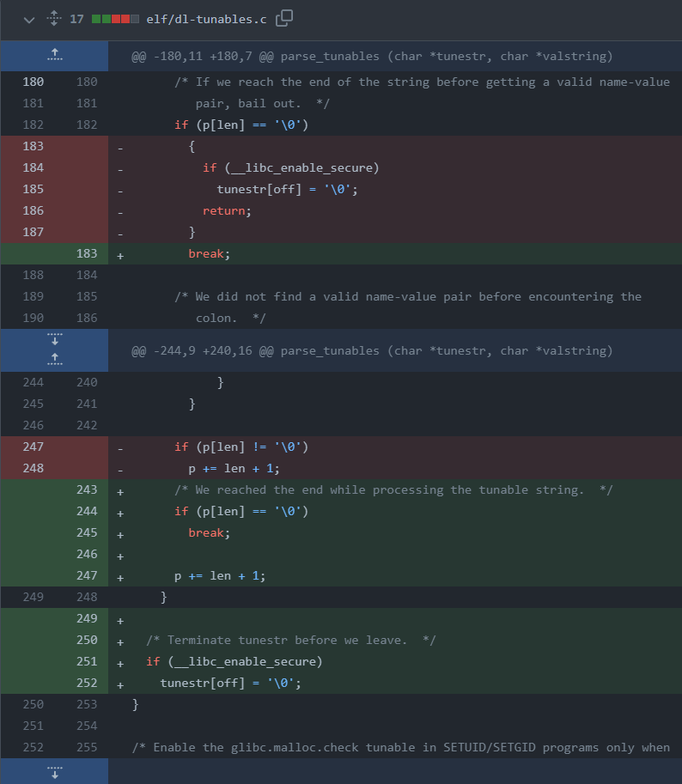Click expand up arrow before line 240
Image resolution: width=682 pixels, height=784 pixels.
[54, 356]
